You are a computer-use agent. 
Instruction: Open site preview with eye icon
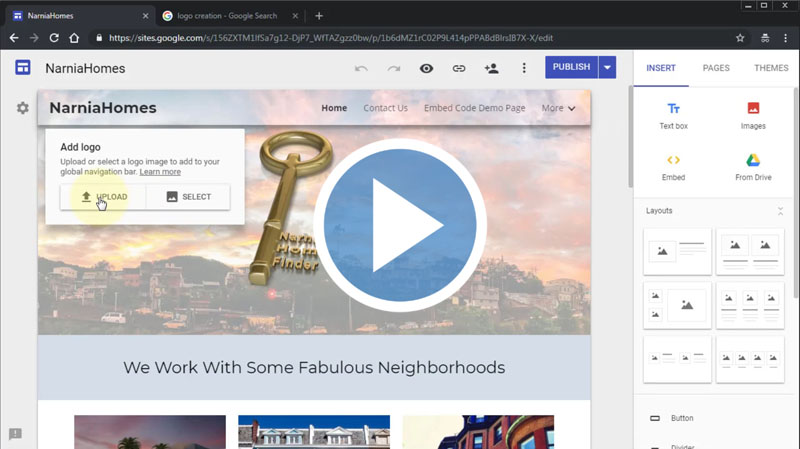tap(426, 69)
